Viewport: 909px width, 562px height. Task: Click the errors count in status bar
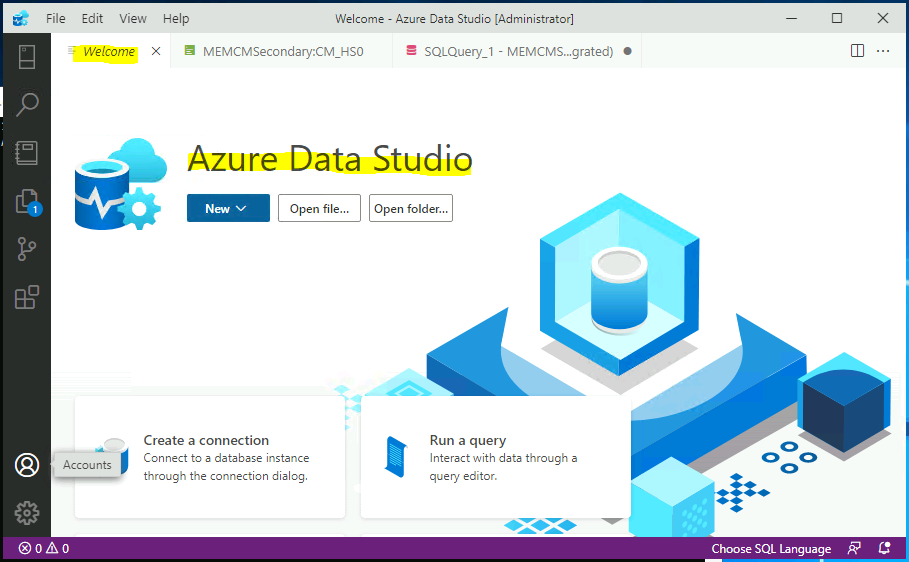tap(30, 549)
